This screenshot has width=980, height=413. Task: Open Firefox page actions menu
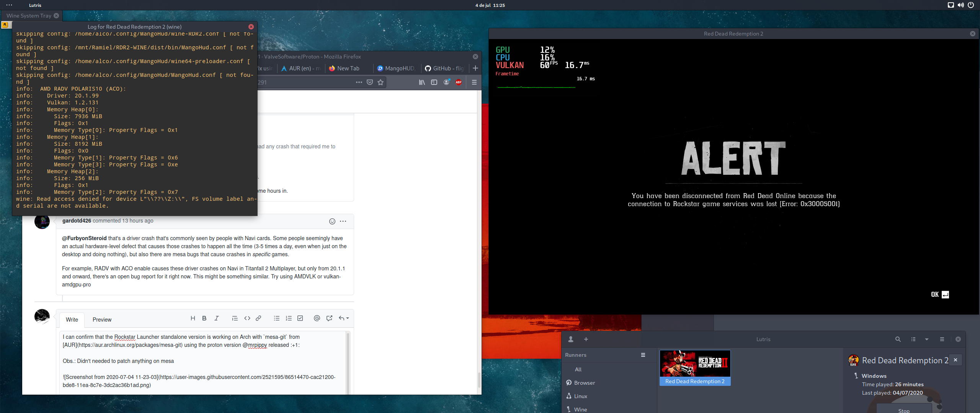tap(359, 82)
